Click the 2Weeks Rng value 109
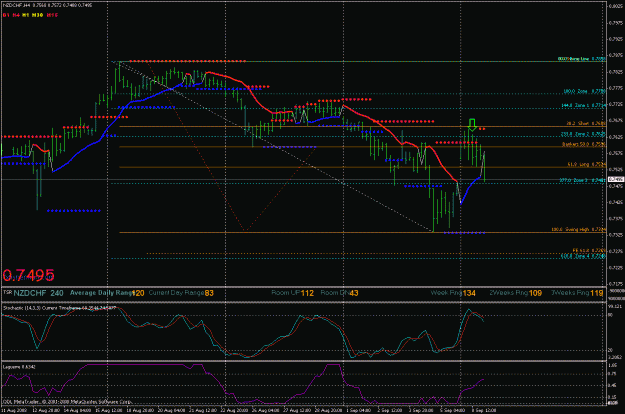 click(x=535, y=293)
